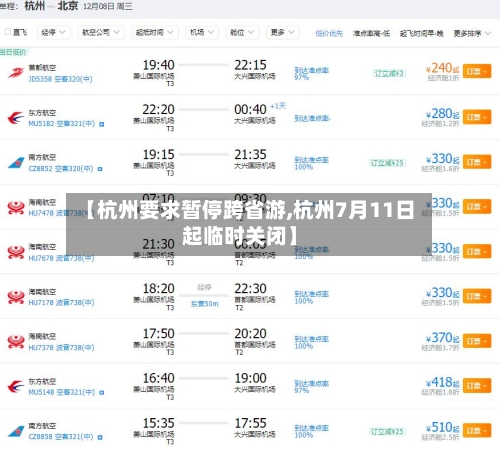
Task: Click the 杭州 — 北京 route heading
Action: (x=51, y=6)
